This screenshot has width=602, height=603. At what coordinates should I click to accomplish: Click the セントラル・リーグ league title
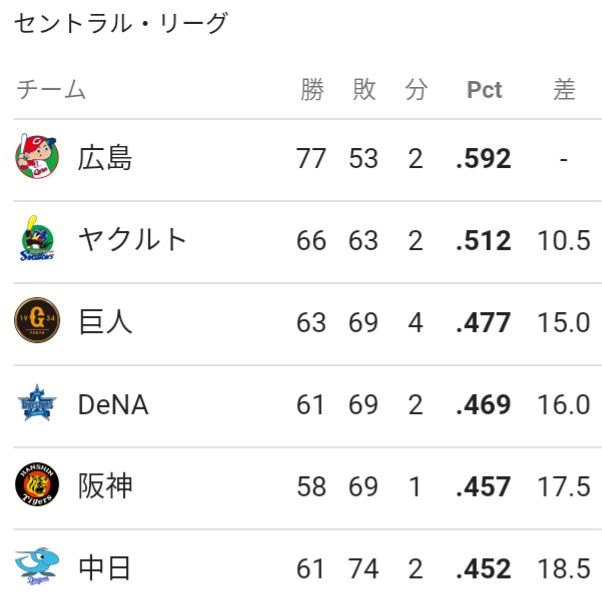122,23
